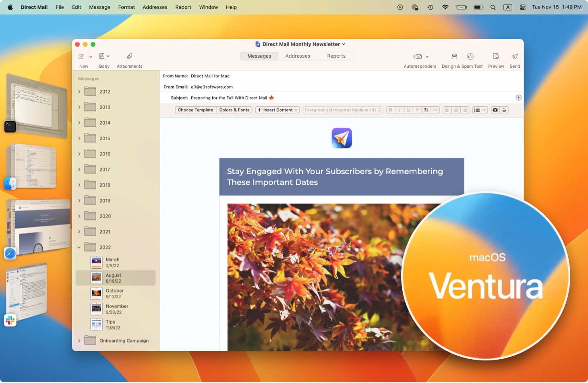Click the Terminal icon in Stage Manager
Screen dimensions: 588x383
(10, 127)
